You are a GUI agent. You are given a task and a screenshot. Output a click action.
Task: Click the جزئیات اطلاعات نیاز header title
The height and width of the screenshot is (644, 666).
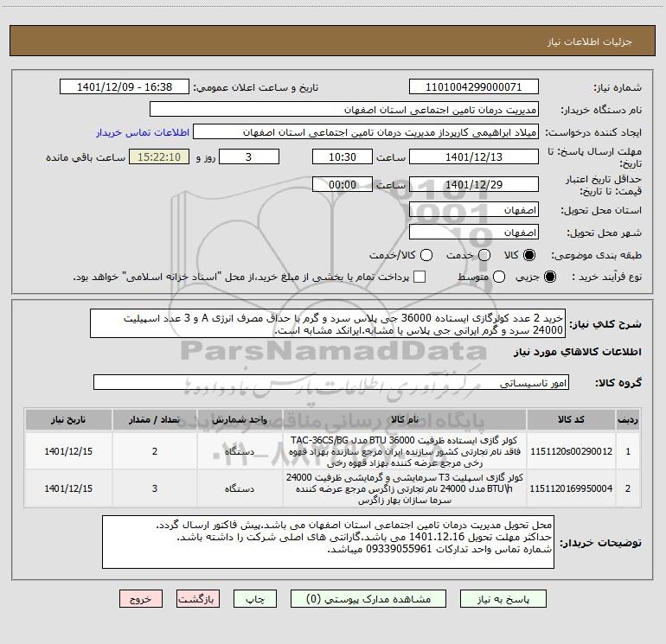click(590, 41)
